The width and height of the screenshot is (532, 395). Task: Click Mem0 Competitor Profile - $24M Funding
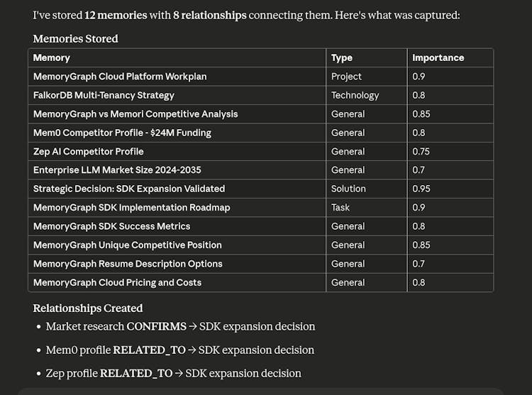(x=122, y=133)
